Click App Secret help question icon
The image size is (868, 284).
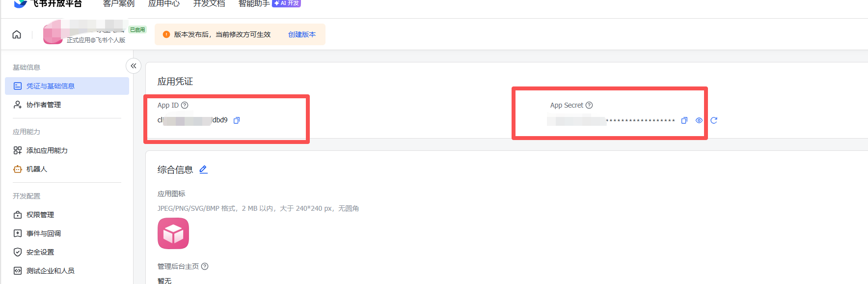(x=589, y=105)
